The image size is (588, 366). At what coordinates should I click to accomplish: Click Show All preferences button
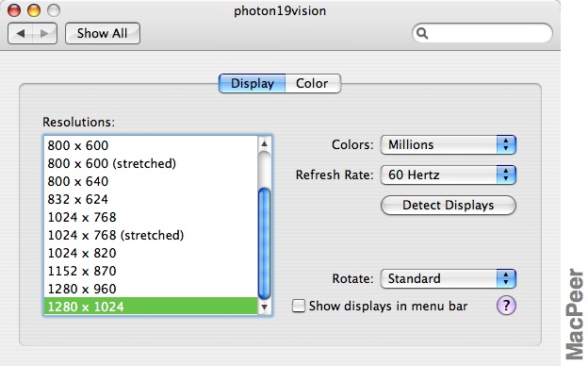tap(103, 33)
